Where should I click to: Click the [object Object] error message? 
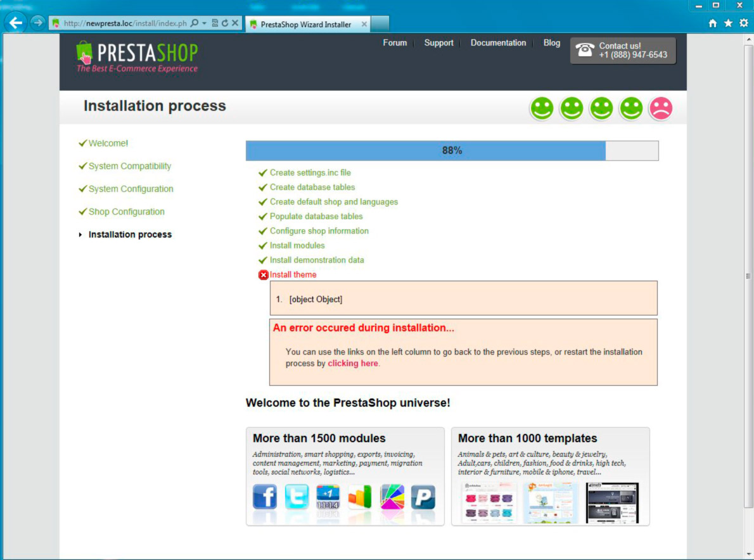point(316,300)
